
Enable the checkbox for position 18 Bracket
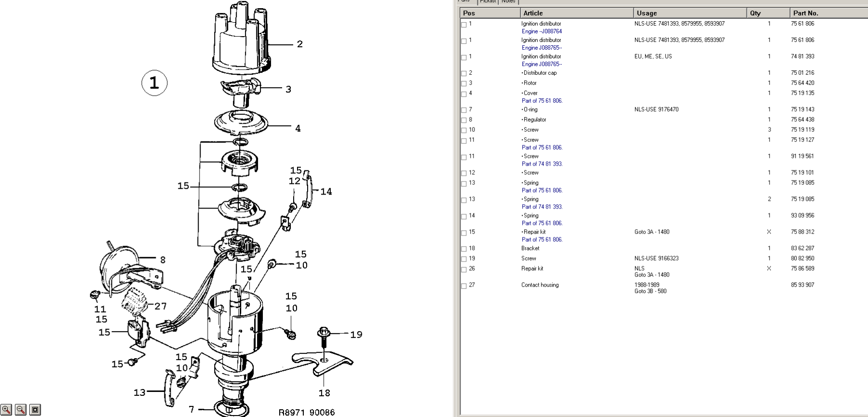tap(464, 249)
